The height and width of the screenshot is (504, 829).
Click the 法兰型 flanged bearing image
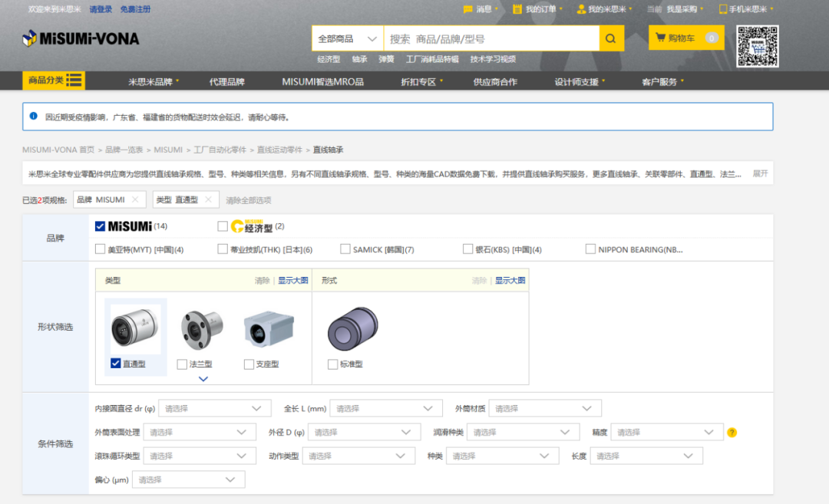pyautogui.click(x=202, y=328)
